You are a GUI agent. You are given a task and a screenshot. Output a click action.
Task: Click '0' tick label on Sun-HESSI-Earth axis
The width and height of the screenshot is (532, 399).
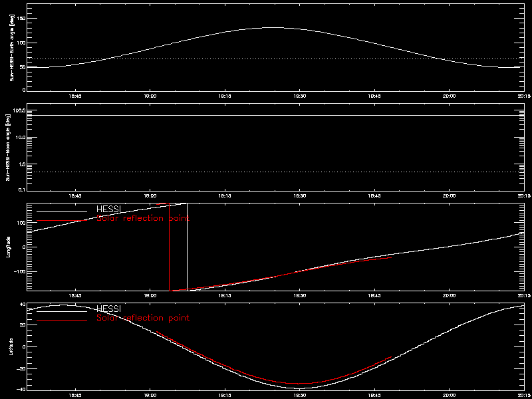click(24, 90)
